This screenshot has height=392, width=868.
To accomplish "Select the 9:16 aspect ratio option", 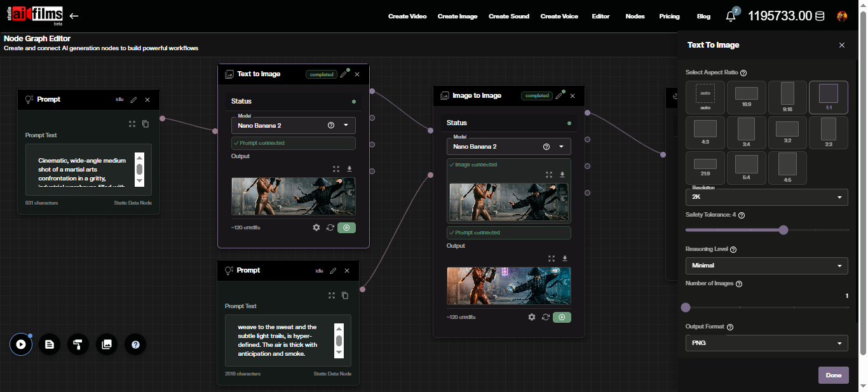I will coord(787,97).
